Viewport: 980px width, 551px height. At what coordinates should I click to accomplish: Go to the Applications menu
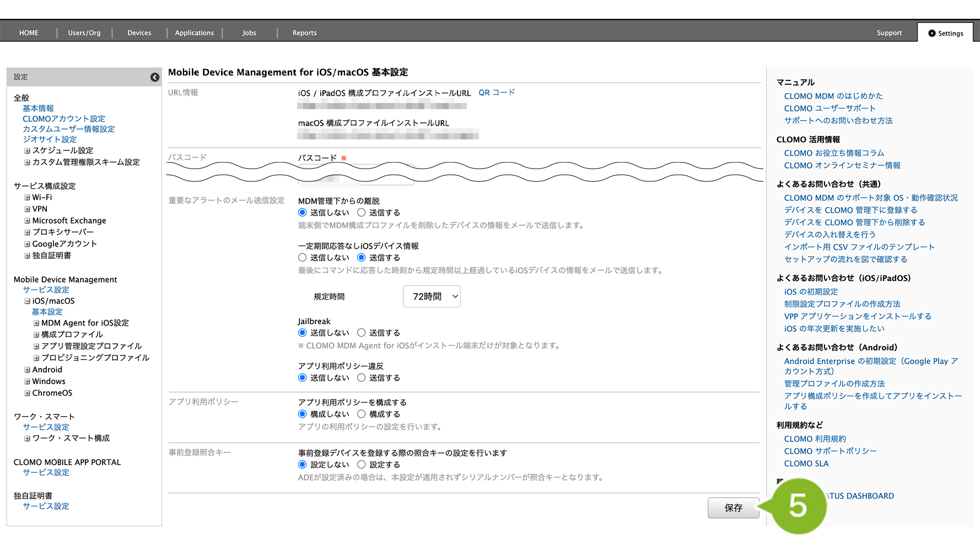click(194, 33)
